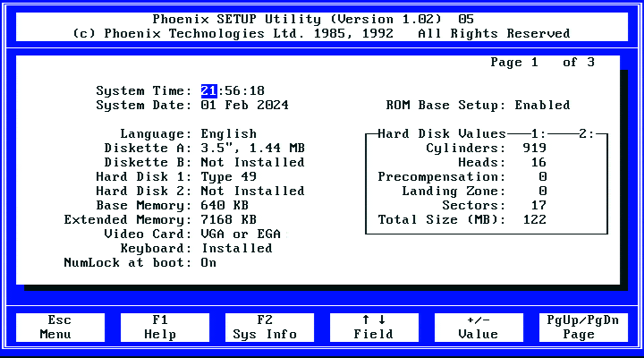Select the month Feb in System Date
The width and height of the screenshot is (644, 358).
(x=236, y=106)
